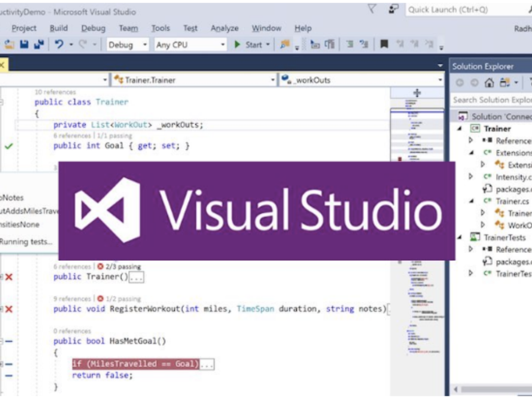Open the Debug configuration dropdown
Screen dimensions: 532x399
(128, 45)
